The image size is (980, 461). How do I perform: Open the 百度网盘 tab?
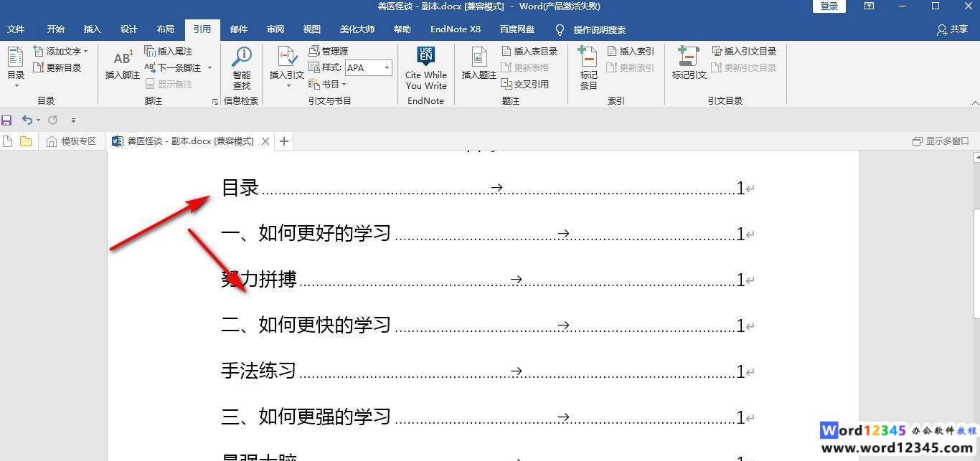tap(517, 29)
